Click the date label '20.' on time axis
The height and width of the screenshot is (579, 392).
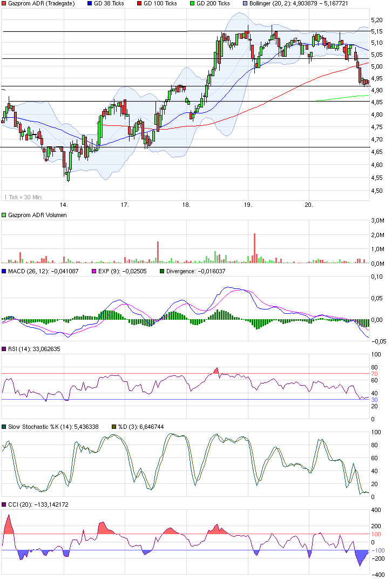[309, 205]
